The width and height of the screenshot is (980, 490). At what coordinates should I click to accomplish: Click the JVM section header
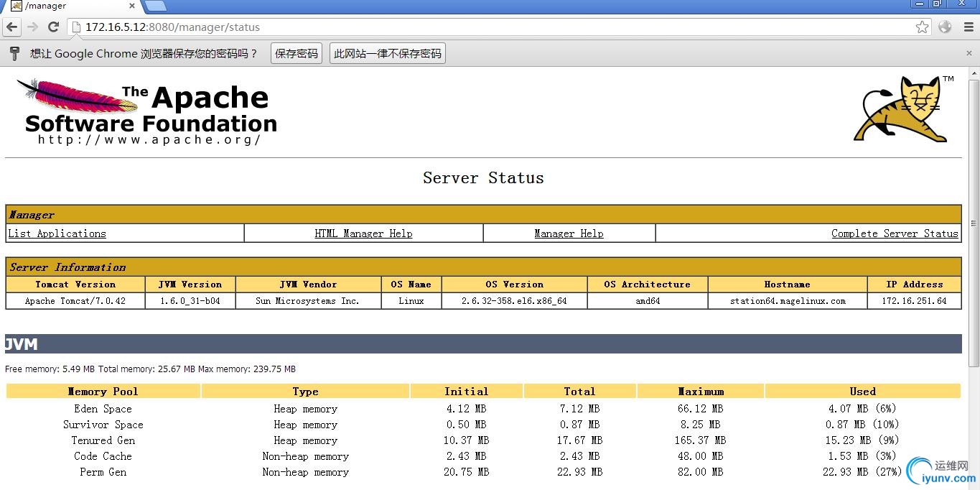point(483,344)
